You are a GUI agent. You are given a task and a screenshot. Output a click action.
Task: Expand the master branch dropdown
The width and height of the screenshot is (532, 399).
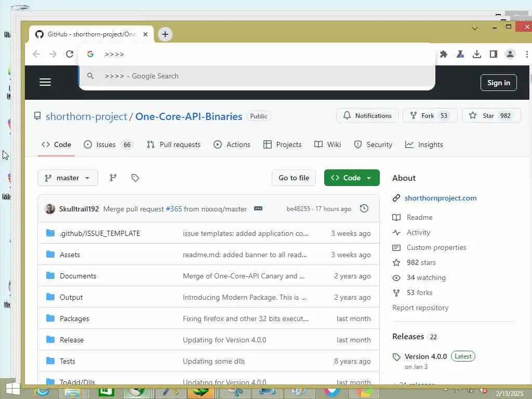[x=68, y=178]
